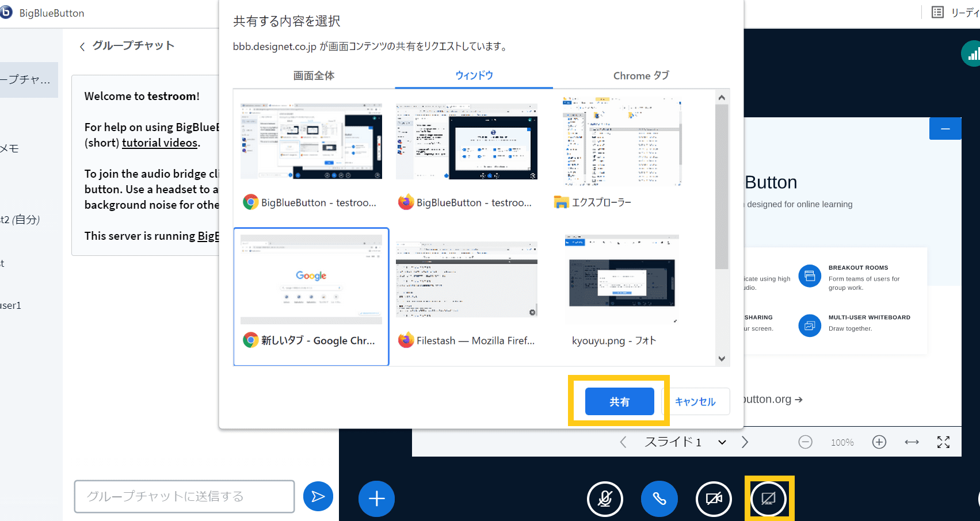Viewport: 980px width, 521px height.
Task: Send the group chat message
Action: coord(318,496)
